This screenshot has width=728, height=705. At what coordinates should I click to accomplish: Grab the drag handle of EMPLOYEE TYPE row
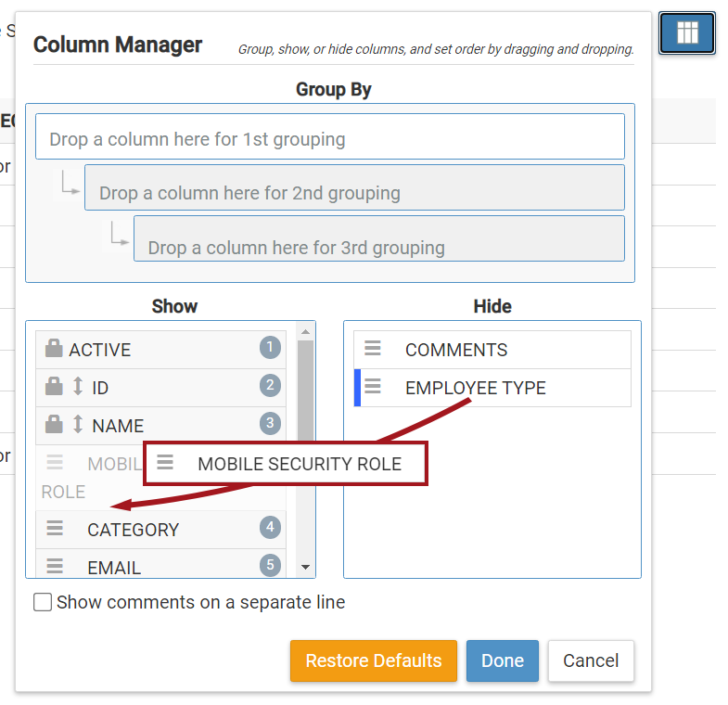(x=373, y=386)
